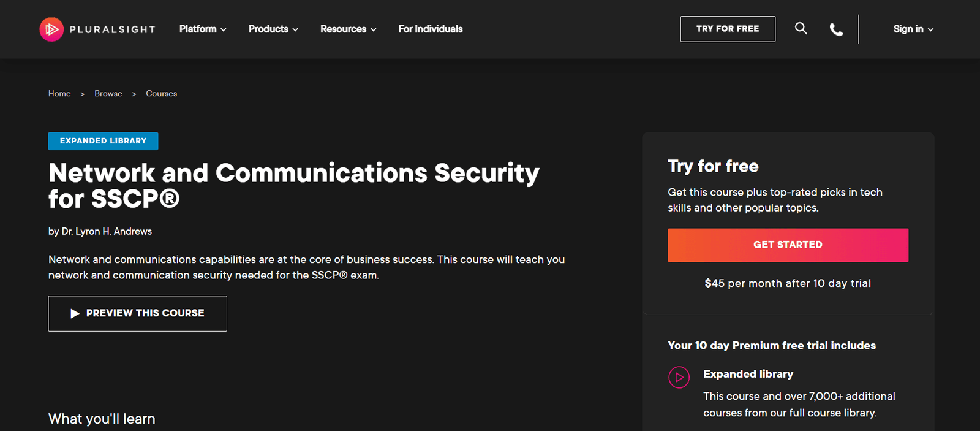Image resolution: width=980 pixels, height=431 pixels.
Task: Click the phone contact icon
Action: 836,29
